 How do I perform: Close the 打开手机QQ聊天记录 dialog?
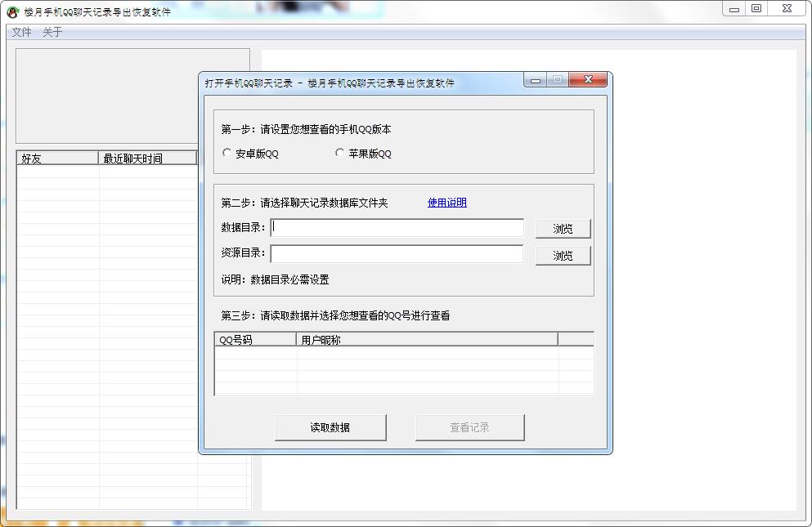(588, 80)
